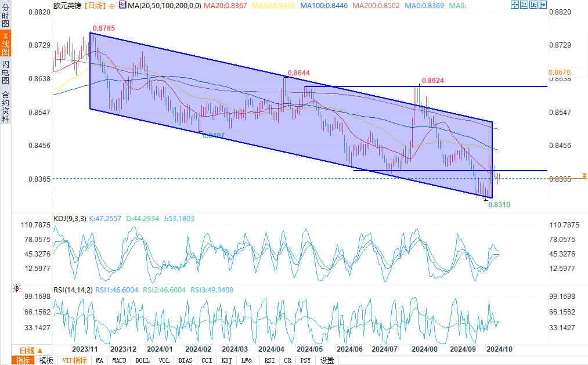This screenshot has height=365, width=588.
Task: Click the red sun icon beside RSI panel
Action: (16, 288)
